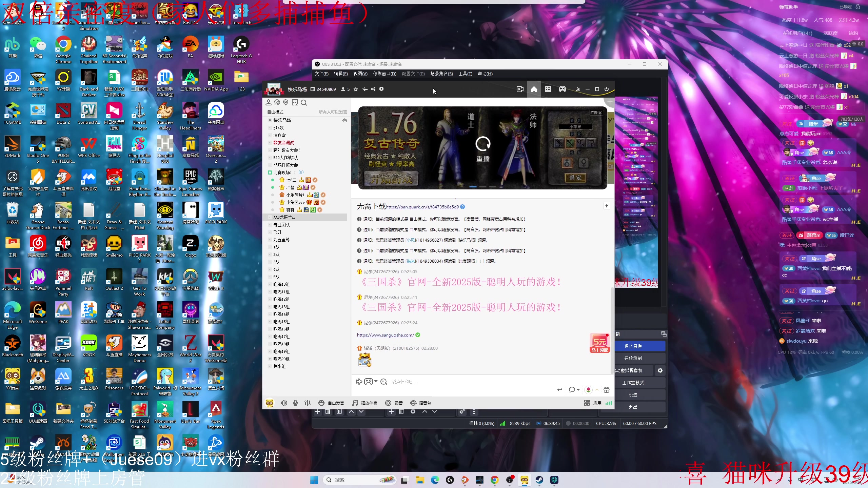Click the report shield icon in YY header
This screenshot has width=868, height=488.
tap(381, 89)
